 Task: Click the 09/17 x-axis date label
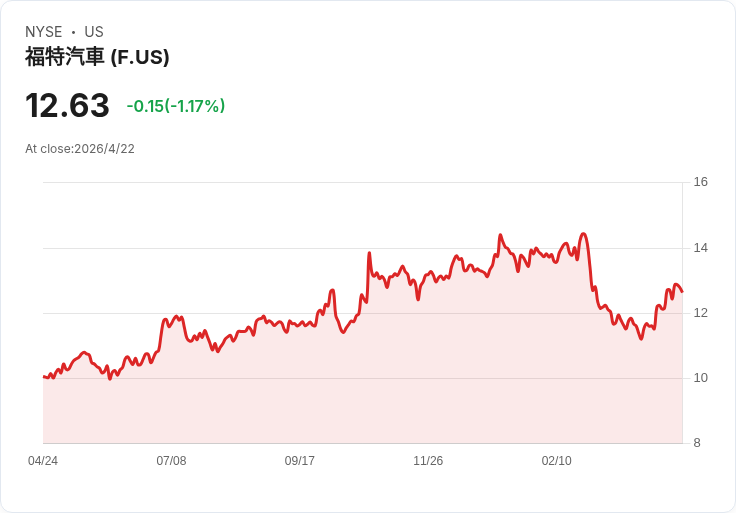[299, 460]
